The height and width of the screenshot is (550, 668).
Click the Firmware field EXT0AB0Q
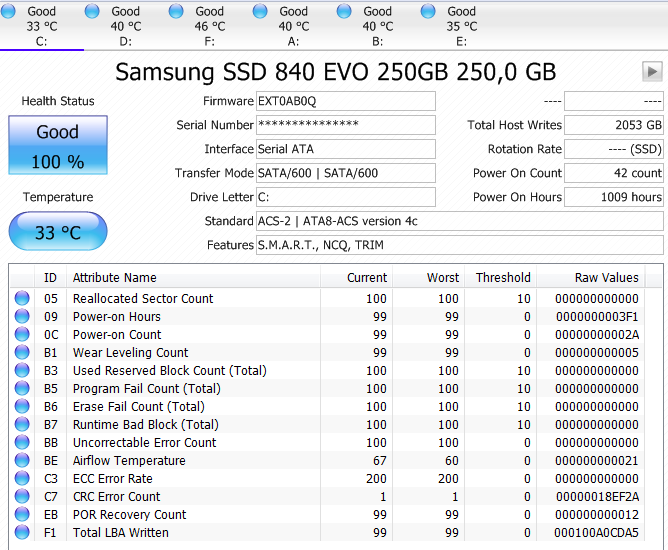coord(346,101)
